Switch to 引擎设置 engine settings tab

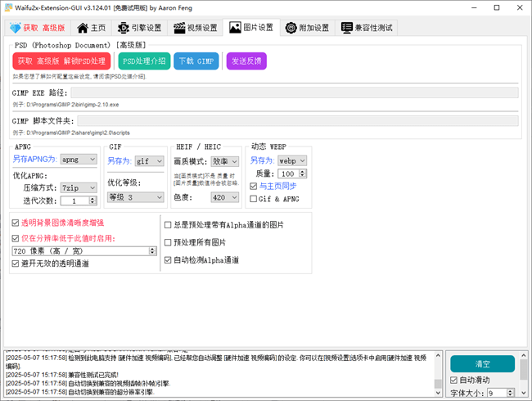coord(139,28)
